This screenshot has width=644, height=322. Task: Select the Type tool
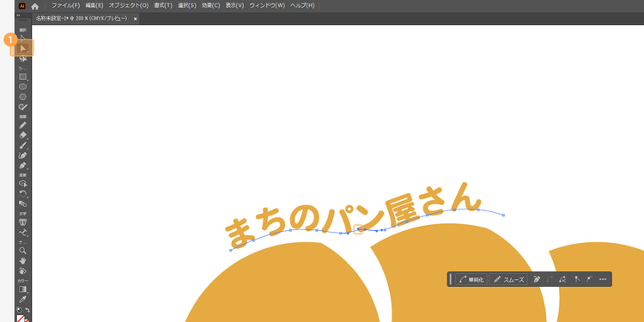tap(23, 222)
